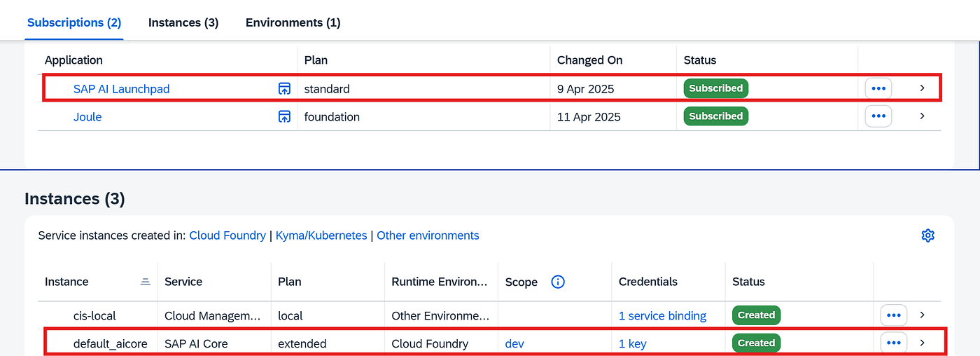Viewport: 980px width, 356px height.
Task: Click the Changed On column header
Action: (589, 60)
